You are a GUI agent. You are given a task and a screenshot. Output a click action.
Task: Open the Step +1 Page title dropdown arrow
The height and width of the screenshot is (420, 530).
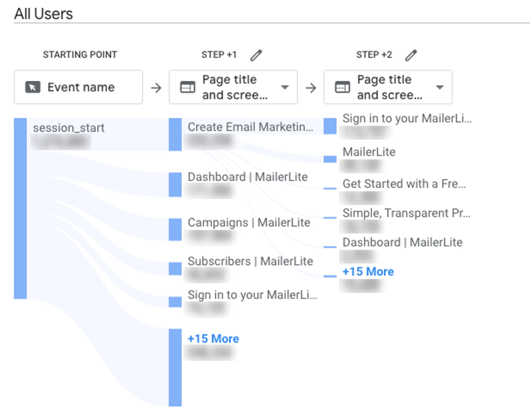(x=285, y=87)
